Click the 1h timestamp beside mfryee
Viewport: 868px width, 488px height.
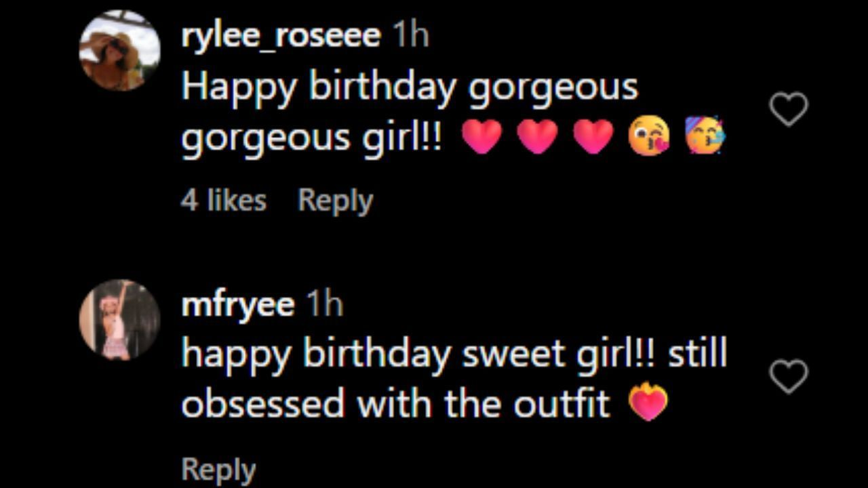tap(325, 304)
